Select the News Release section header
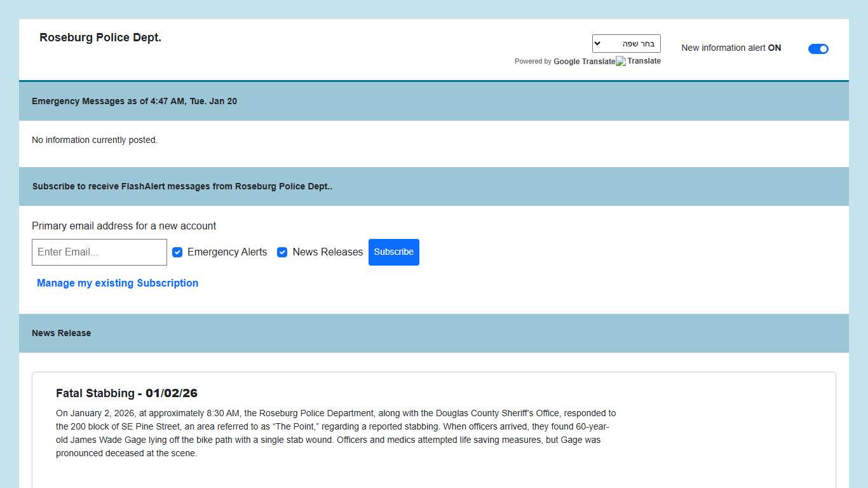The width and height of the screenshot is (868, 488). (x=61, y=333)
